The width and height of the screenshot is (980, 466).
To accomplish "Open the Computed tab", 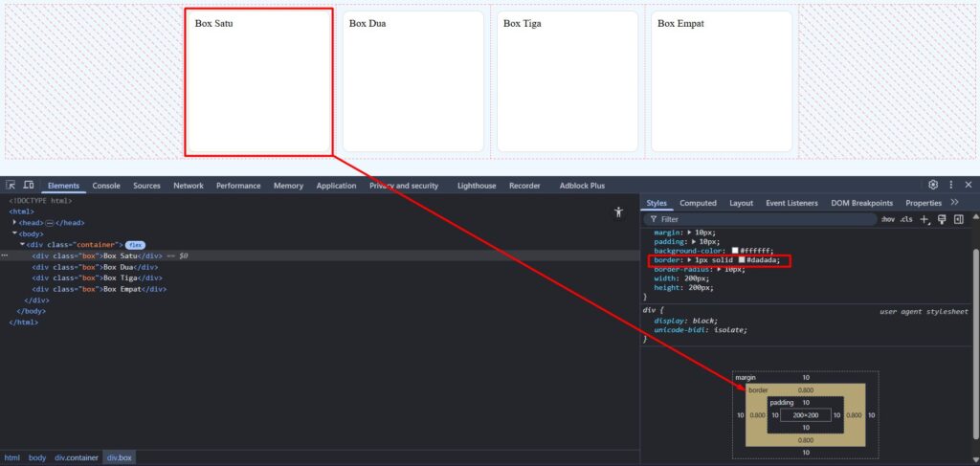I will click(698, 203).
